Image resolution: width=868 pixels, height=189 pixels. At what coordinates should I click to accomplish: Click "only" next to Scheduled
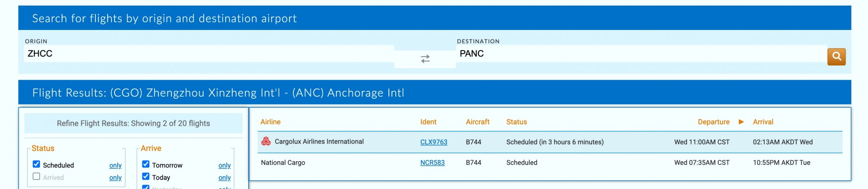pyautogui.click(x=115, y=165)
